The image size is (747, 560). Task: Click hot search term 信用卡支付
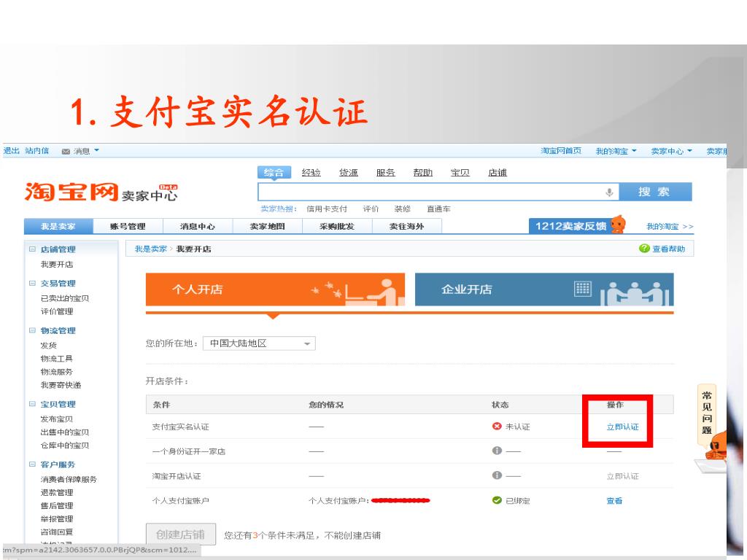[x=327, y=209]
